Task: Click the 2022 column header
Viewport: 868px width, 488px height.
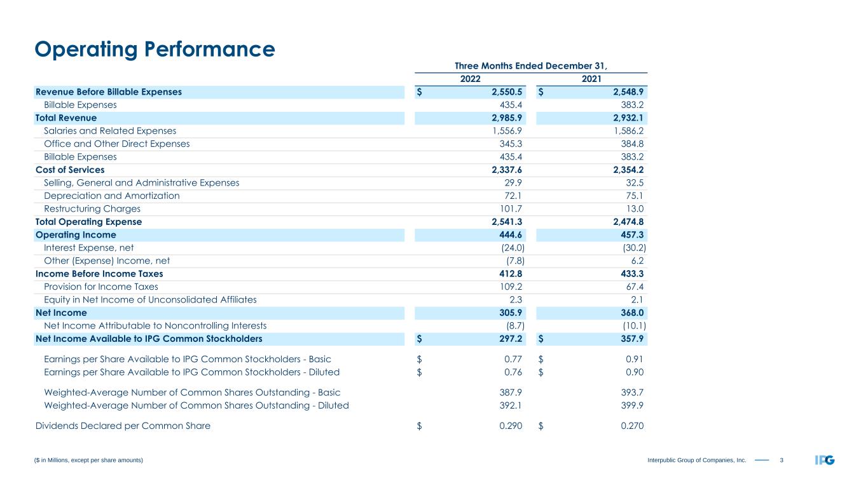Action: point(470,79)
